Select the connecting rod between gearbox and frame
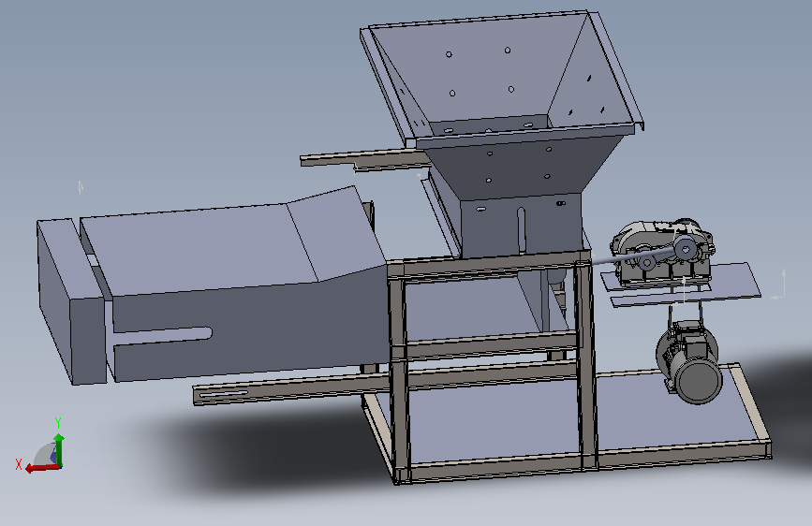 [635, 256]
